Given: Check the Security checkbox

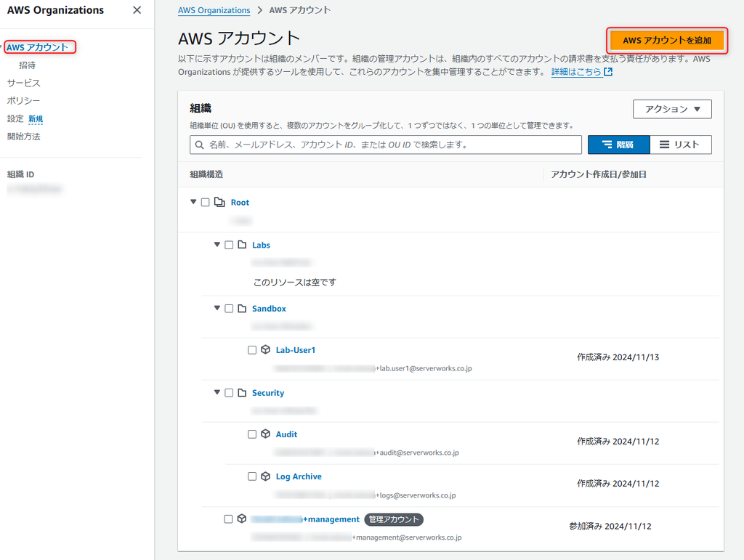Looking at the screenshot, I should pyautogui.click(x=229, y=393).
